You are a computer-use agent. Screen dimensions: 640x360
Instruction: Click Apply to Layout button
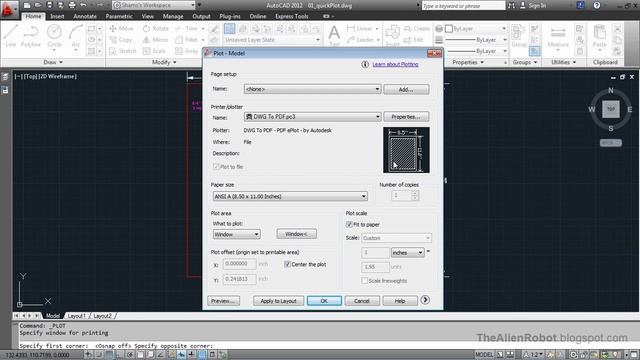click(278, 301)
